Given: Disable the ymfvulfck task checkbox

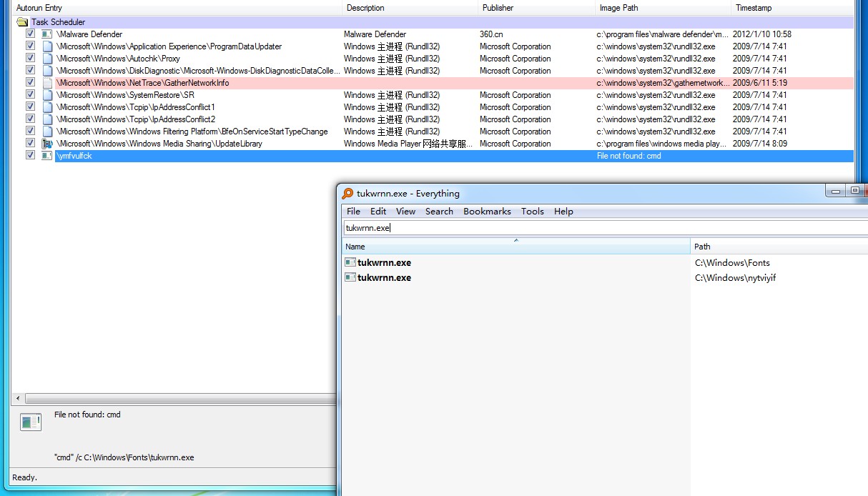Looking at the screenshot, I should (30, 156).
